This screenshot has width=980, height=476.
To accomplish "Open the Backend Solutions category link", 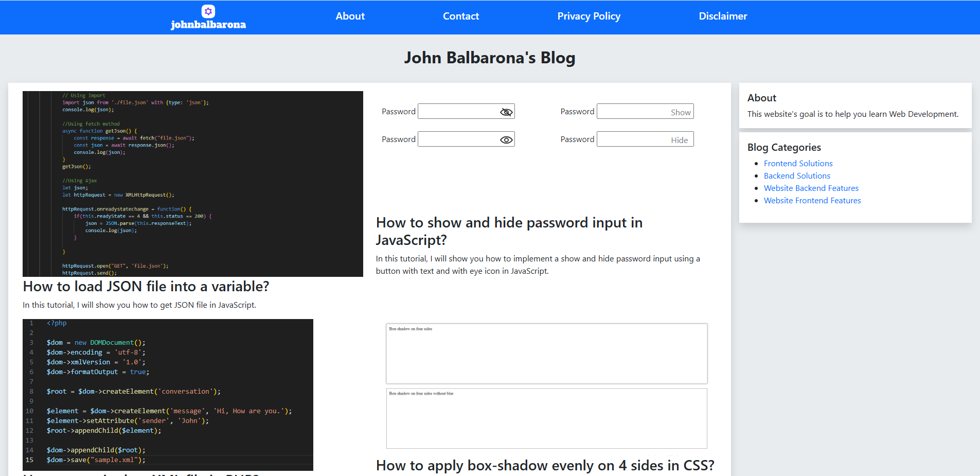I will (x=797, y=175).
